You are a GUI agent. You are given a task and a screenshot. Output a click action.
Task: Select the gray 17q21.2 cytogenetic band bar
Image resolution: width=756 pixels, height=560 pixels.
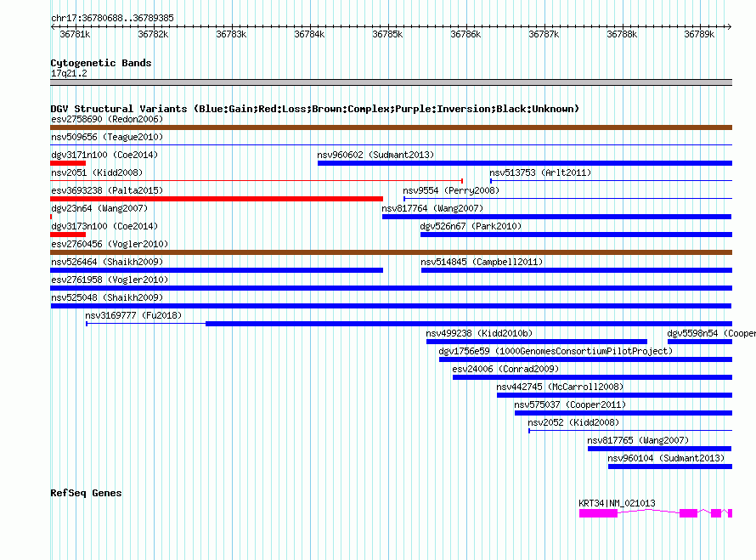pyautogui.click(x=391, y=82)
